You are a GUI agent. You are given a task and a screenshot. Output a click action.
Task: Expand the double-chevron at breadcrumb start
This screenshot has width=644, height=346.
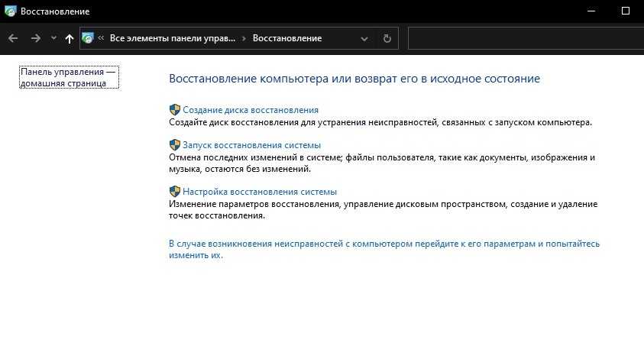pyautogui.click(x=102, y=38)
